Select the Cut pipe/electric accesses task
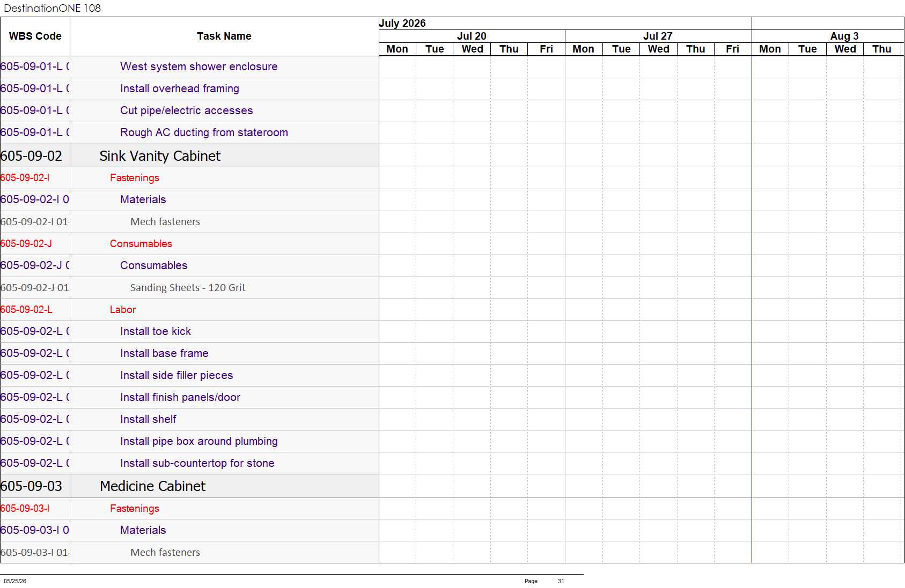This screenshot has width=905, height=588. [x=186, y=110]
